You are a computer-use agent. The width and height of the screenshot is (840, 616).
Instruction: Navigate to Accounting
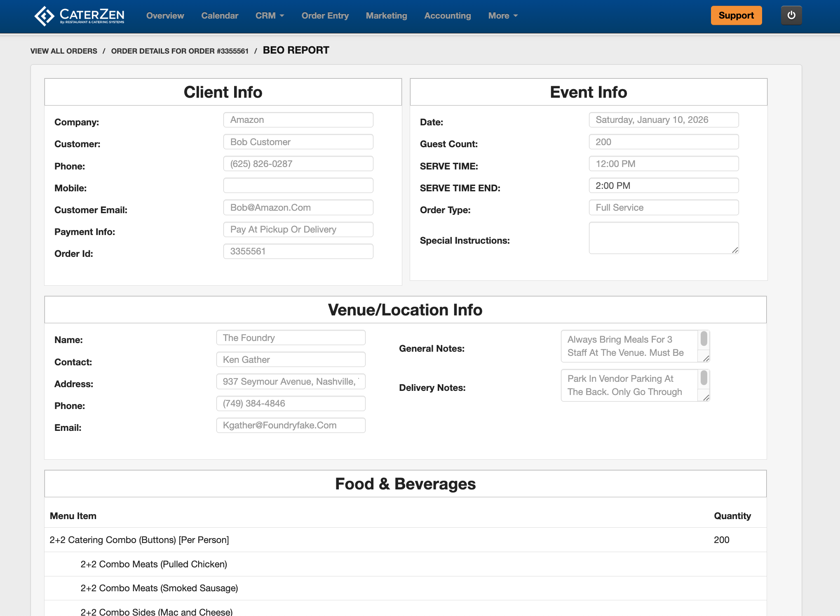[447, 16]
